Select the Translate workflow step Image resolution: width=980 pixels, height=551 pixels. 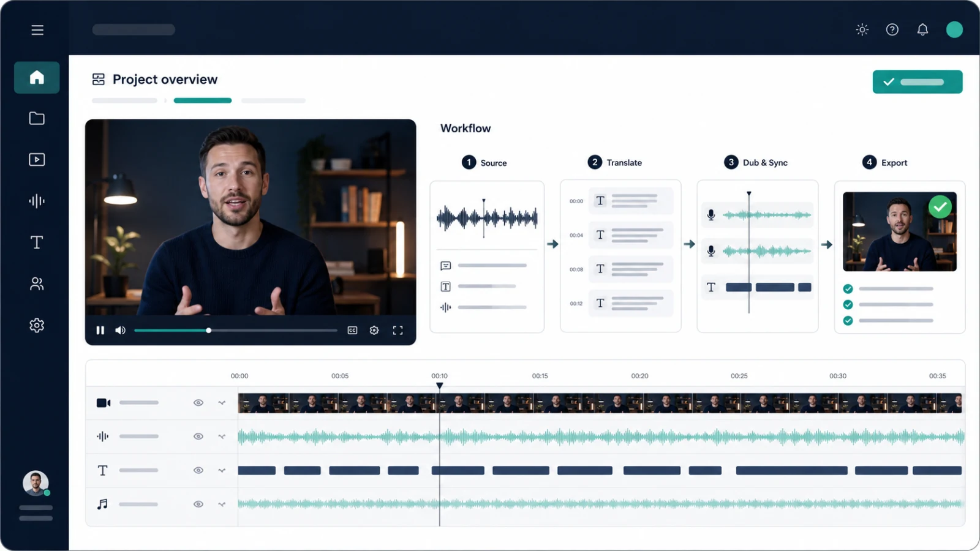pyautogui.click(x=614, y=162)
